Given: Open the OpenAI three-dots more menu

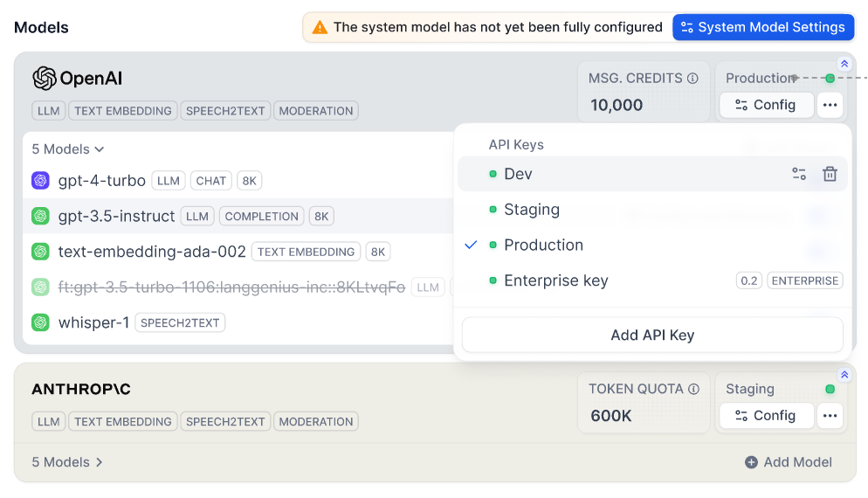Looking at the screenshot, I should coord(830,105).
